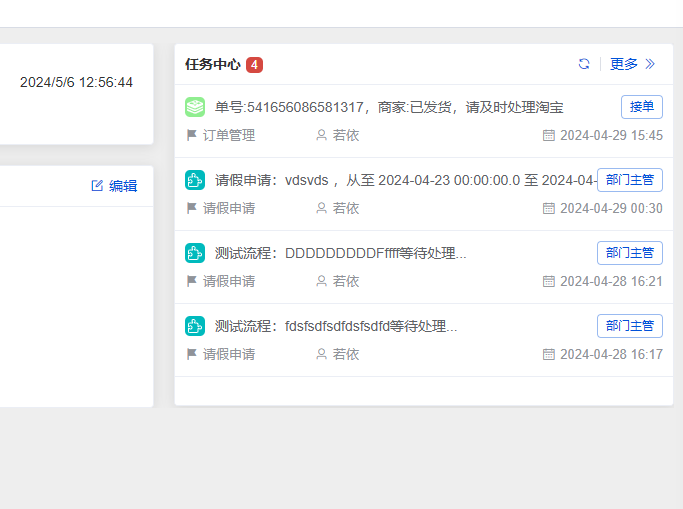The width and height of the screenshot is (683, 509).
Task: Click the clock text 2024/5/6 12:56:44
Action: [76, 82]
